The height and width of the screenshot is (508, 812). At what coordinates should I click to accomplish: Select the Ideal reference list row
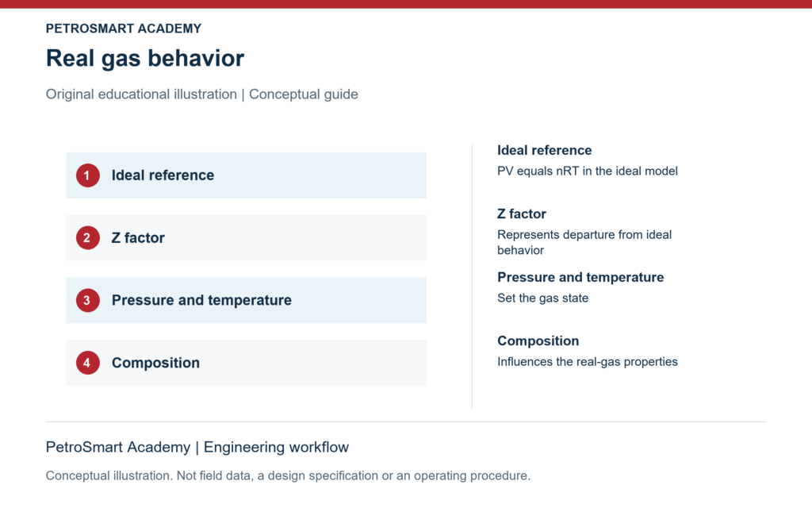click(246, 175)
